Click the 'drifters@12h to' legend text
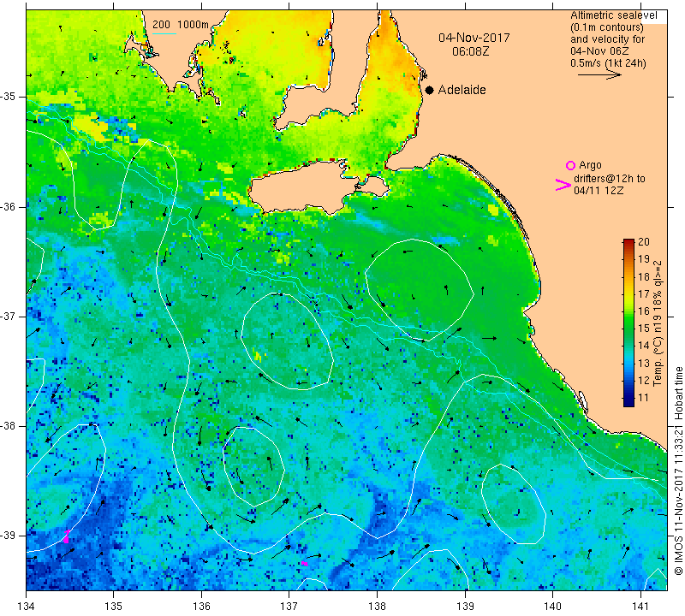Screen dimensions: 685x616 coord(610,179)
